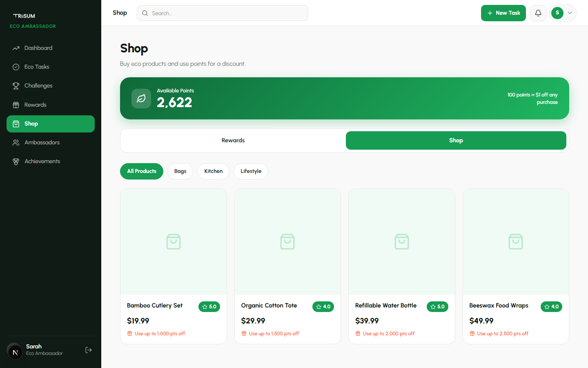Click the leaf icon next to Available Points
Viewport: 588px width, 368px height.
[141, 99]
